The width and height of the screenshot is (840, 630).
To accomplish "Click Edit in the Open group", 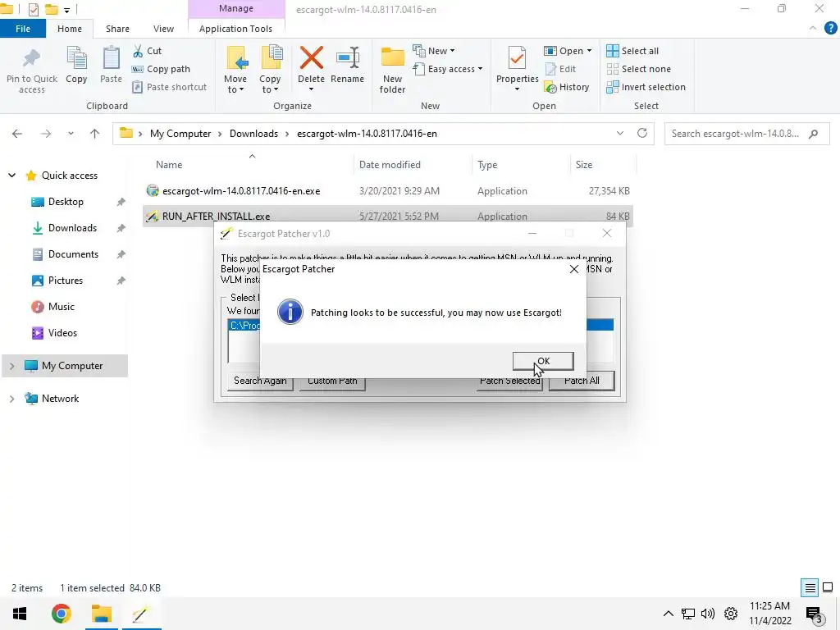I will coord(560,69).
